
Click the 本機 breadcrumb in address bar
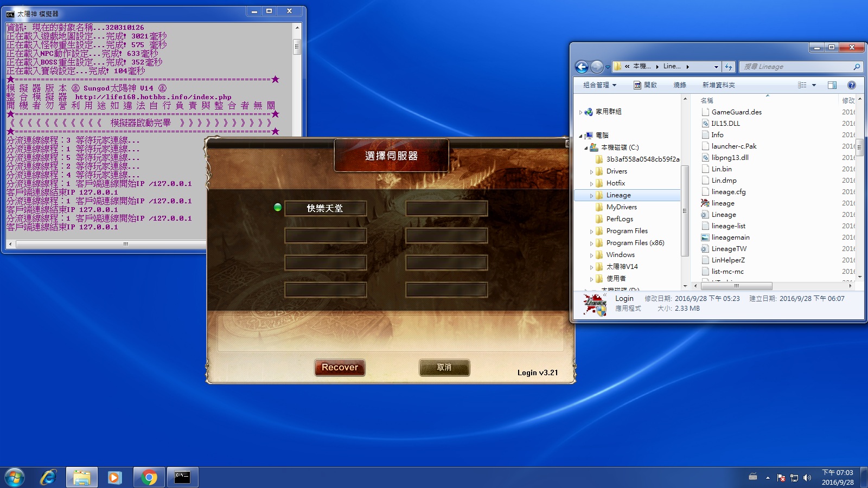pos(642,67)
